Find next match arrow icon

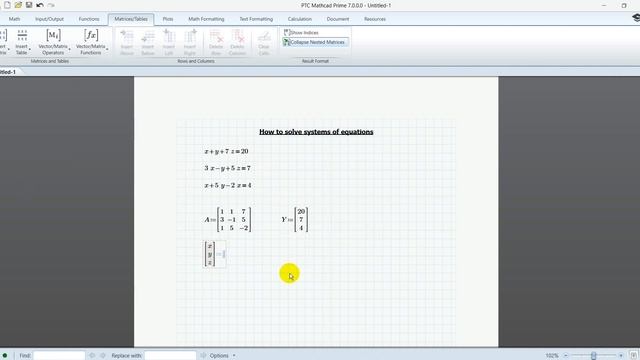102,356
